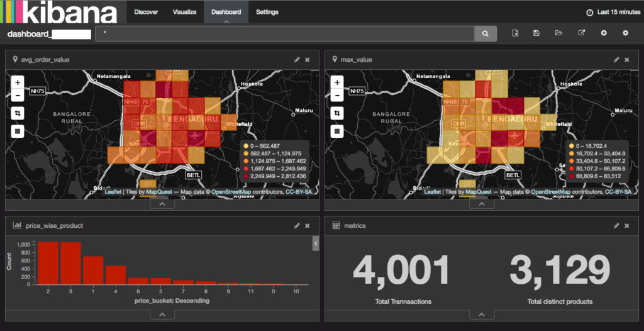644x331 pixels.
Task: Edit the price_wise_product panel via pencil
Action: 297,225
